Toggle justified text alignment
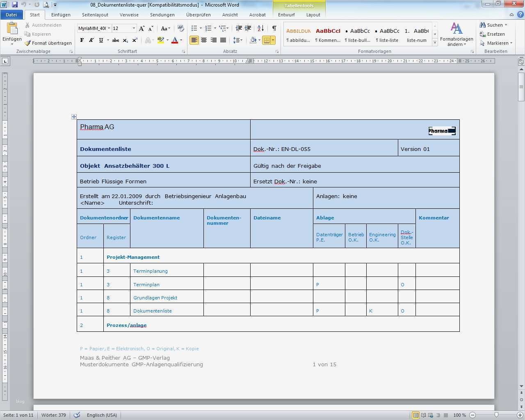The image size is (525, 420). click(x=223, y=40)
